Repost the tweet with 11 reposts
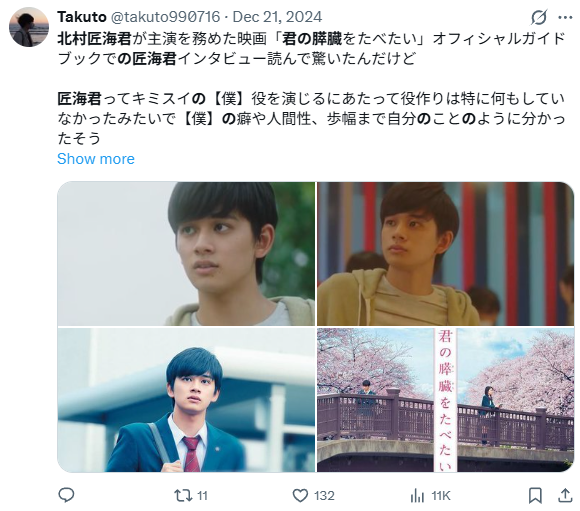Image resolution: width=580 pixels, height=511 pixels. pos(183,495)
